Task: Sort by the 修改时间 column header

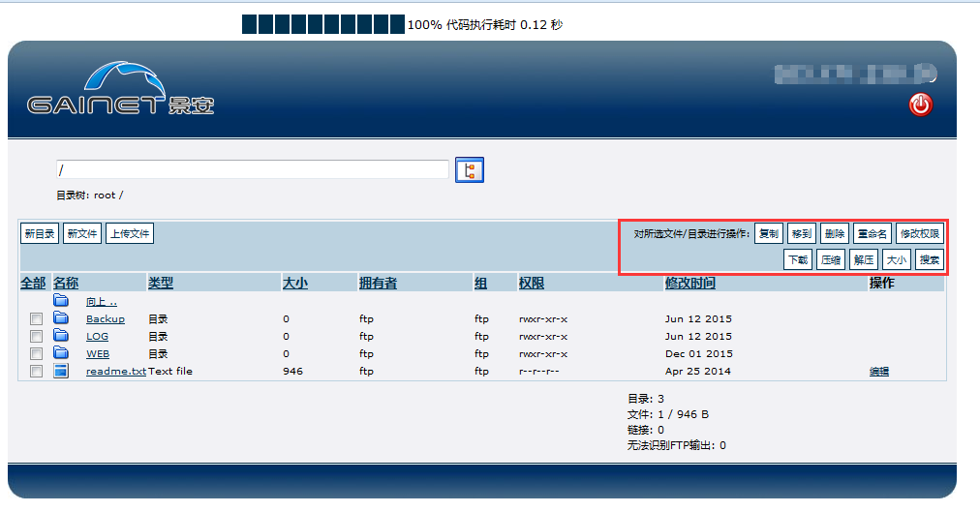Action: coord(689,283)
